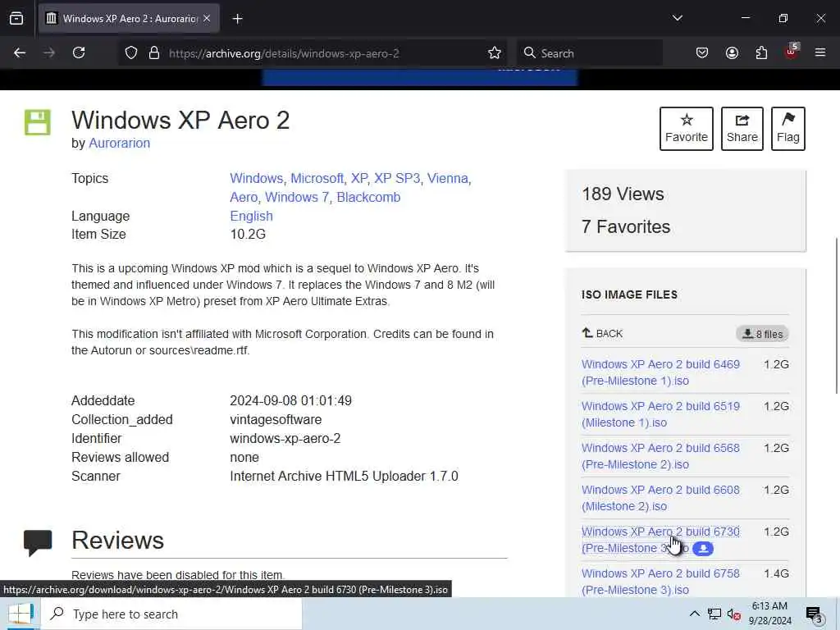The height and width of the screenshot is (630, 840).
Task: Select the 7 Favorites text
Action: pos(626,226)
